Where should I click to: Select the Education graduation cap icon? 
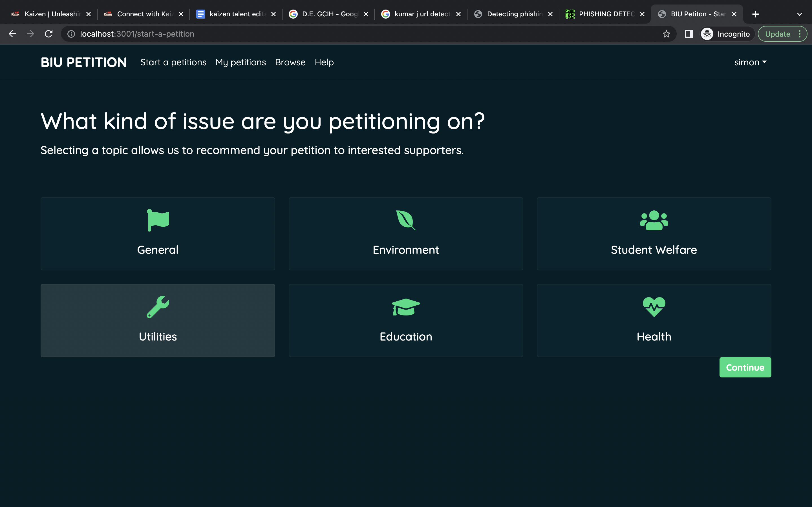coord(406,307)
